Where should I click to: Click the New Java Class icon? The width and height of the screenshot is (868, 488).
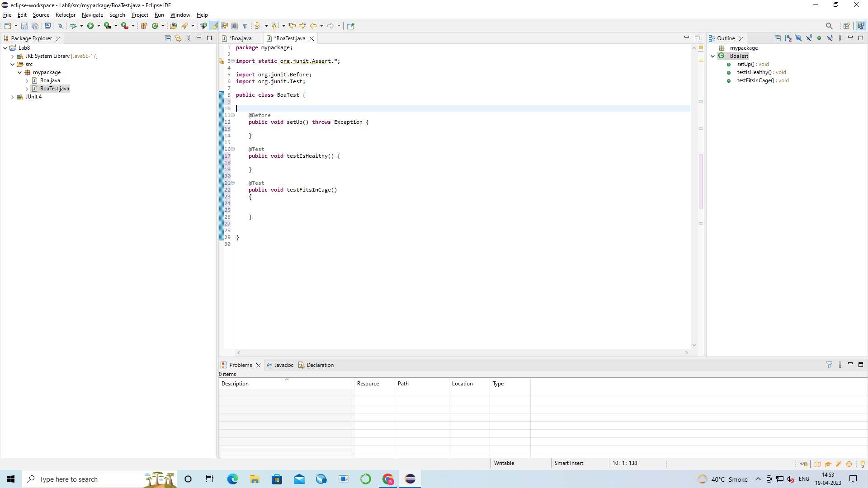point(155,26)
